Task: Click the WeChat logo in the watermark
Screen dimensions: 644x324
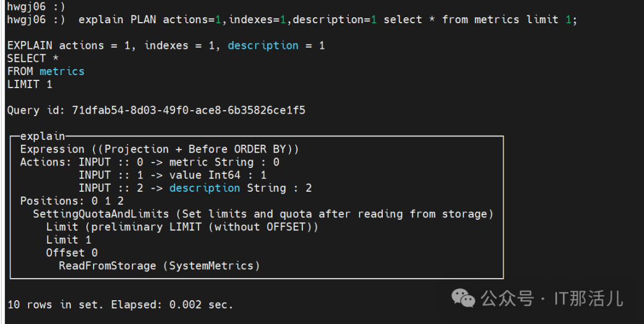Action: 463,298
